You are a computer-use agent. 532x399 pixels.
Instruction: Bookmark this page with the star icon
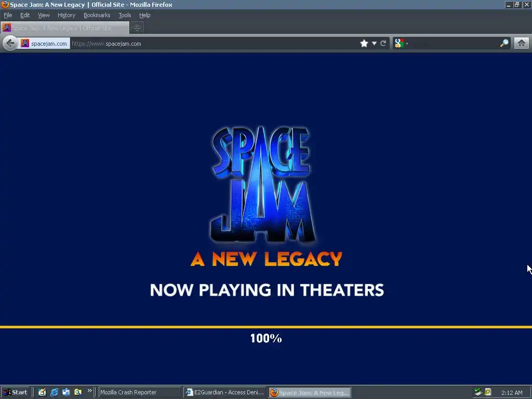click(364, 43)
